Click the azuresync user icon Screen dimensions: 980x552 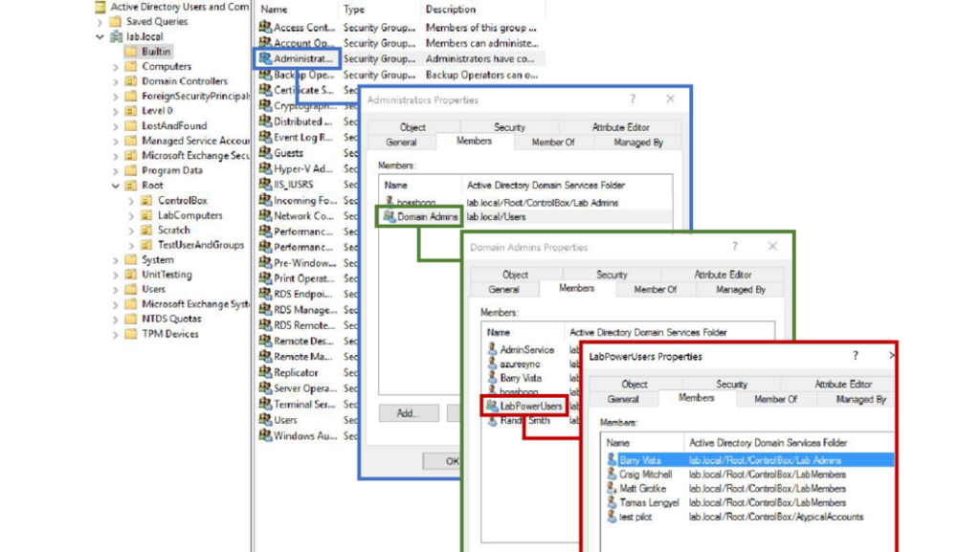tap(492, 364)
